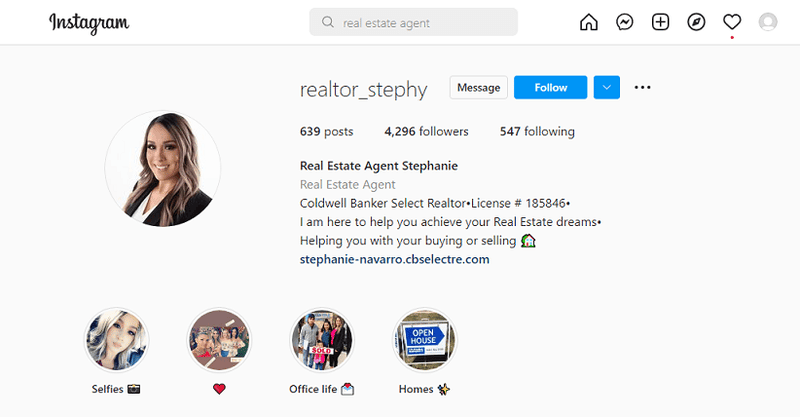Screen dimensions: 800x417
Task: Open the Messenger direct messages icon
Action: (624, 22)
